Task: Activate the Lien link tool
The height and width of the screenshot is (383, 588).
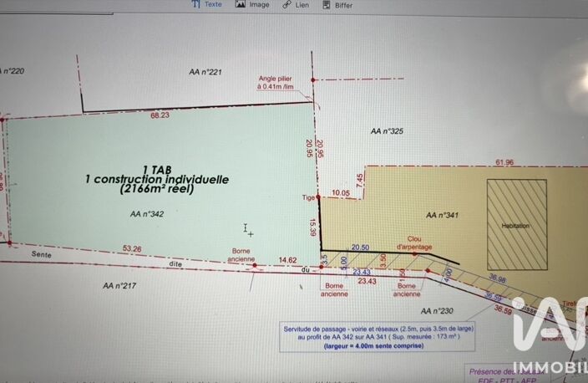Action: (x=296, y=5)
